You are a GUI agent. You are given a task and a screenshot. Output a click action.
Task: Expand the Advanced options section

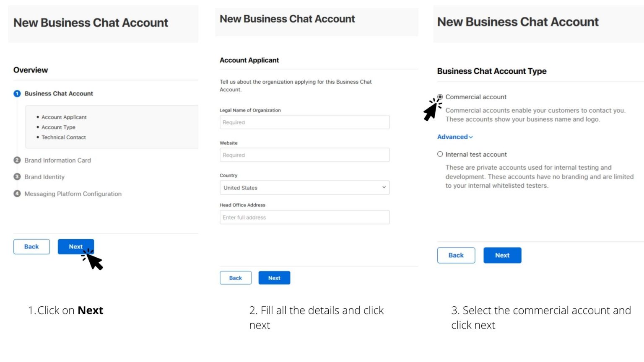454,137
